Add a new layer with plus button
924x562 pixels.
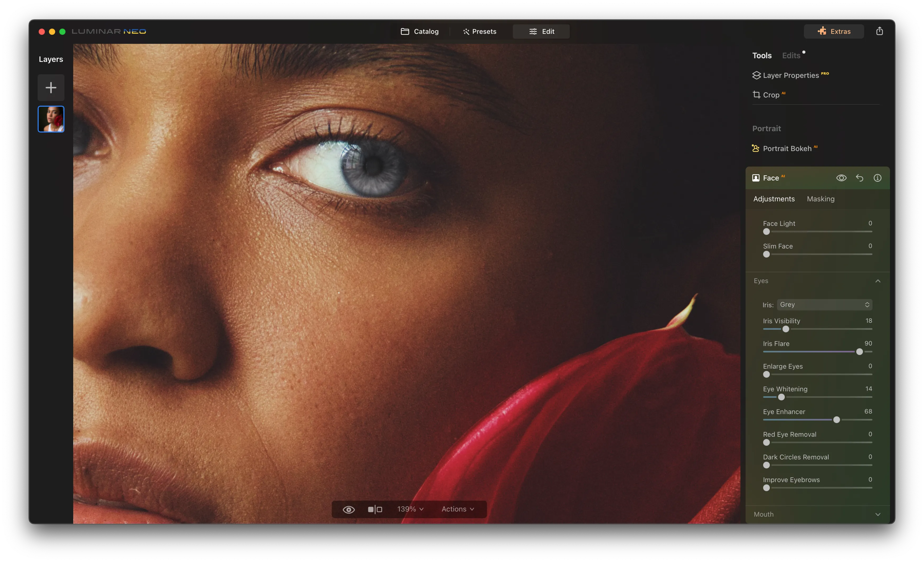tap(51, 88)
